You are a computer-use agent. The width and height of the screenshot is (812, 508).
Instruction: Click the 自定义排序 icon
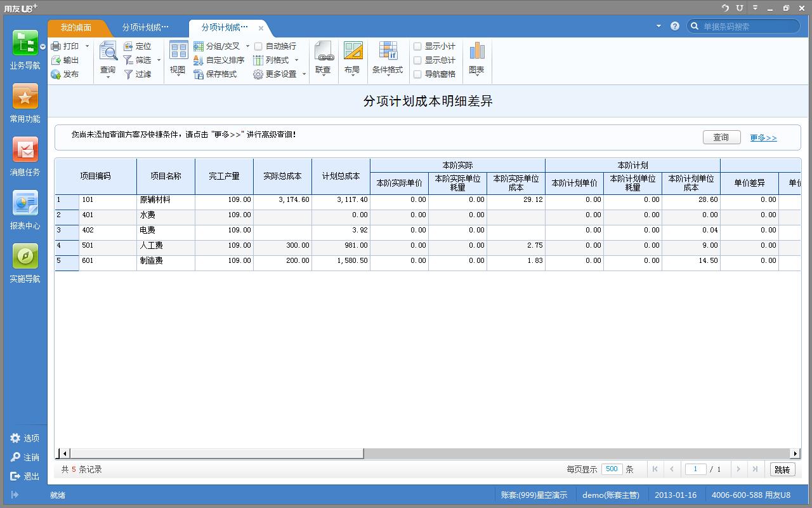(x=199, y=60)
